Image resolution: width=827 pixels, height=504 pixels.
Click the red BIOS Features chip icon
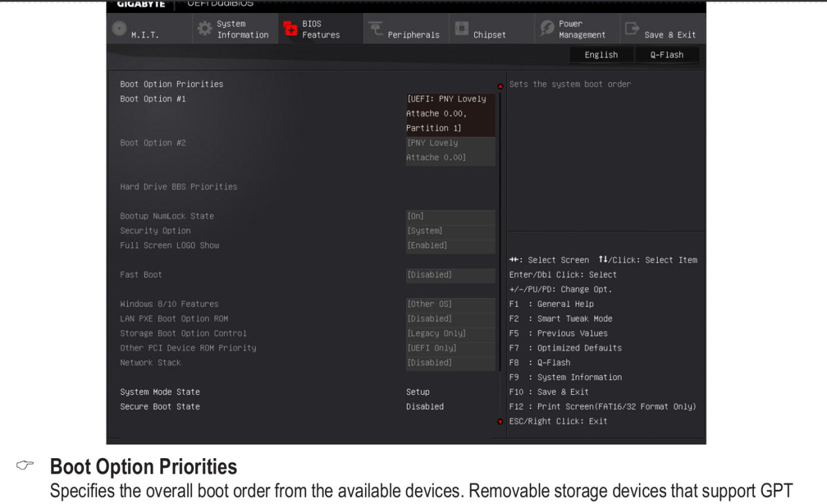291,29
